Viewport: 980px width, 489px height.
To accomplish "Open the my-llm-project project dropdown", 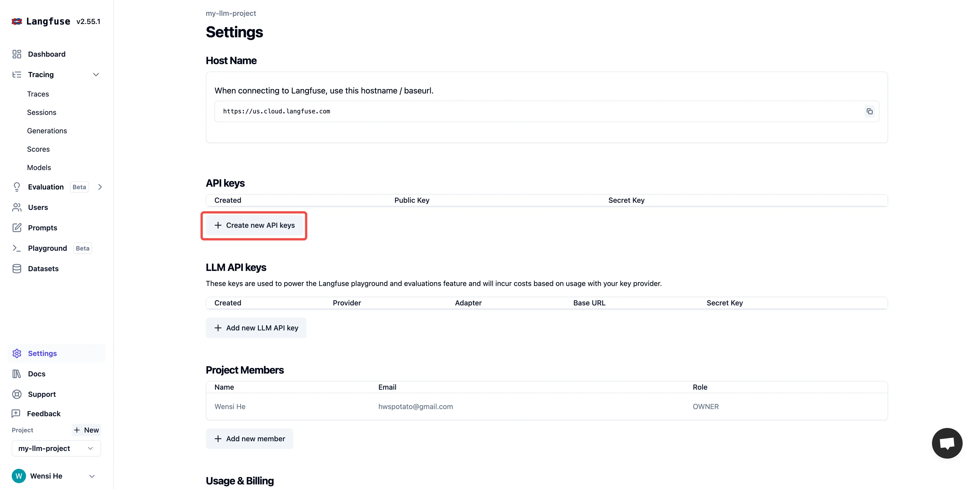I will (56, 448).
